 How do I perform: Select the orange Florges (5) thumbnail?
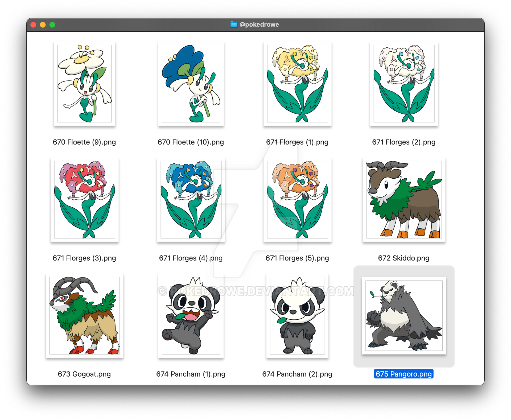tap(297, 200)
